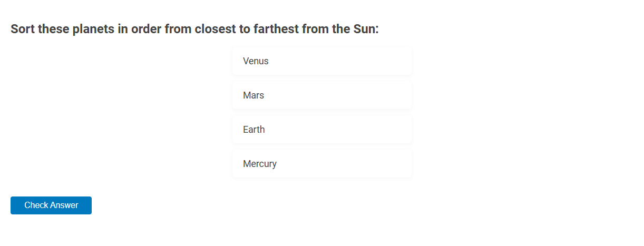
Task: Choose the second item in the planet list
Action: tap(322, 95)
